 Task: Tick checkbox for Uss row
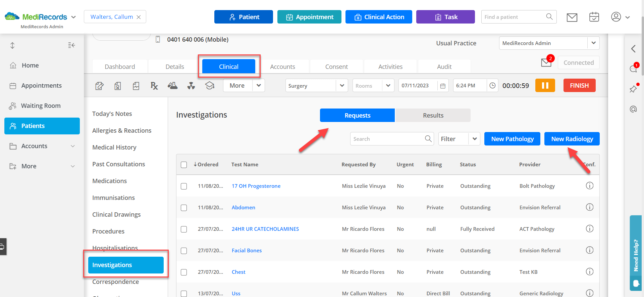click(184, 294)
